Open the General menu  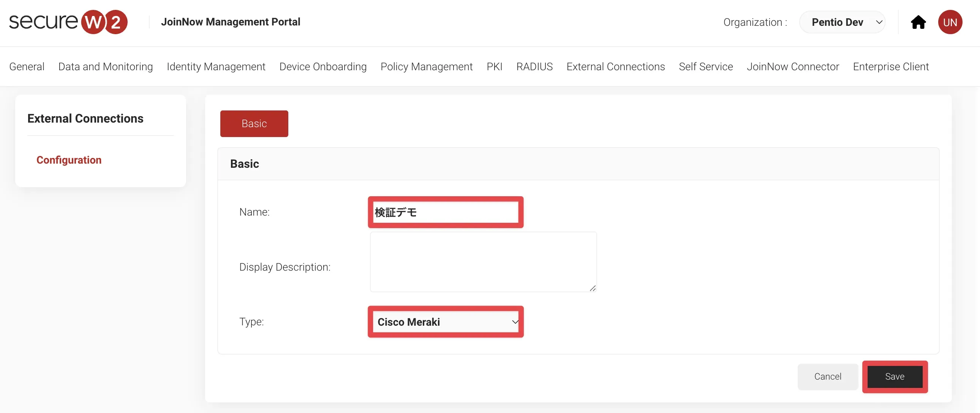click(x=27, y=66)
